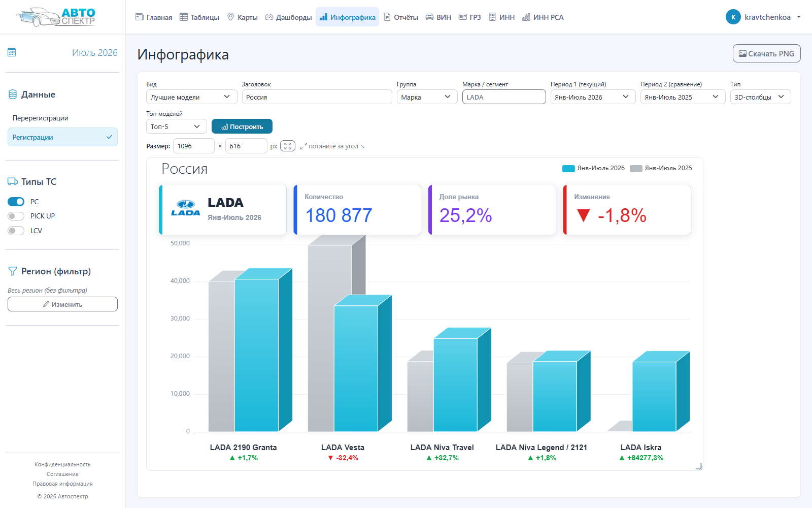Click the Регион filter funnel icon

click(x=13, y=271)
